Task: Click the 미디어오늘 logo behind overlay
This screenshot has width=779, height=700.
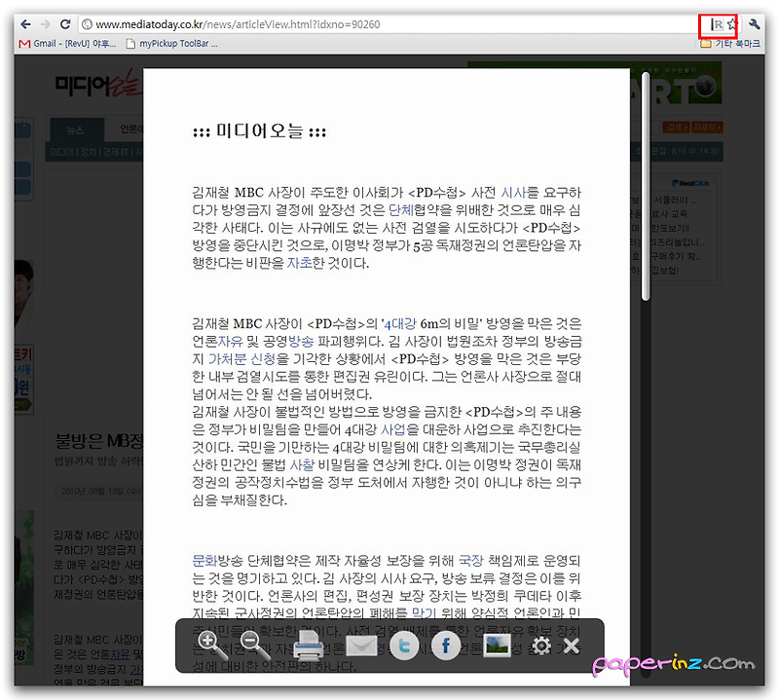Action: point(98,86)
